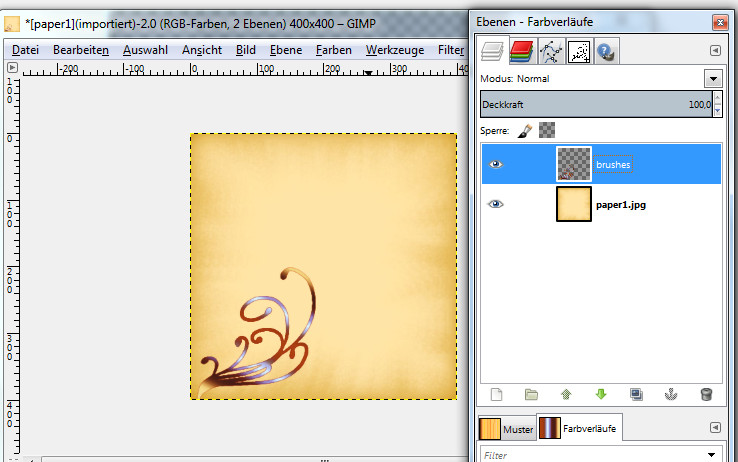Open the Channels dock tab
The width and height of the screenshot is (738, 462).
[x=521, y=51]
